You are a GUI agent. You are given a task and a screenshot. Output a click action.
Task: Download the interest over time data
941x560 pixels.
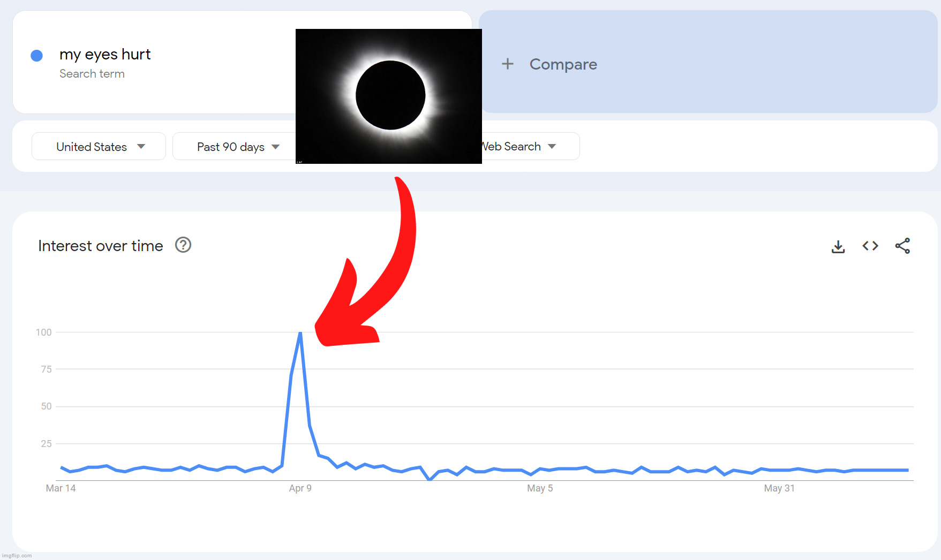pos(838,246)
